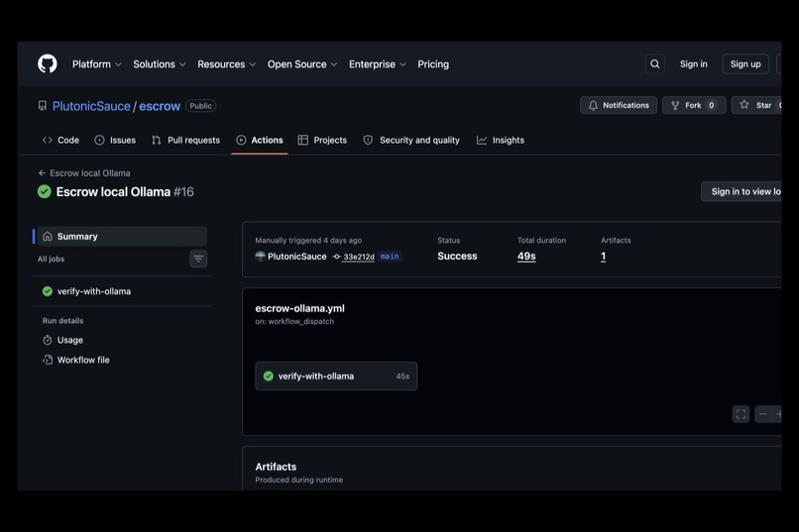This screenshot has height=532, width=799.
Task: Open the search magnifier button
Action: click(655, 64)
